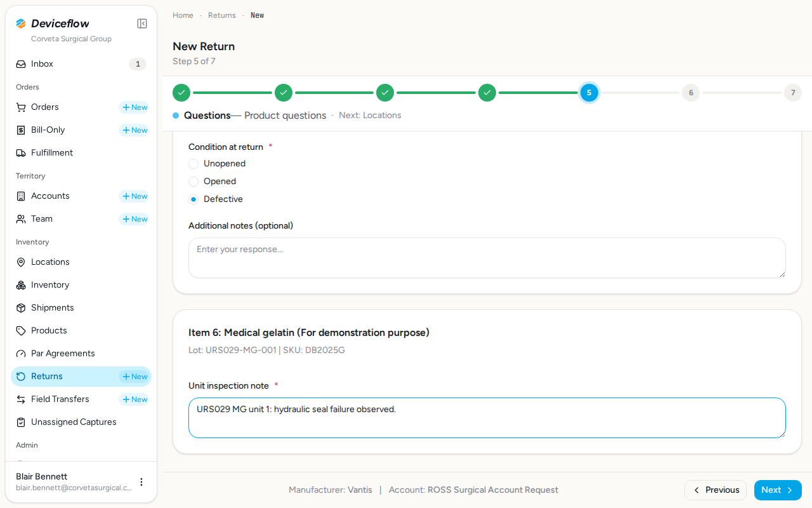Viewport: 812px width, 508px height.
Task: Click the Inventory boxes icon
Action: pyautogui.click(x=21, y=285)
